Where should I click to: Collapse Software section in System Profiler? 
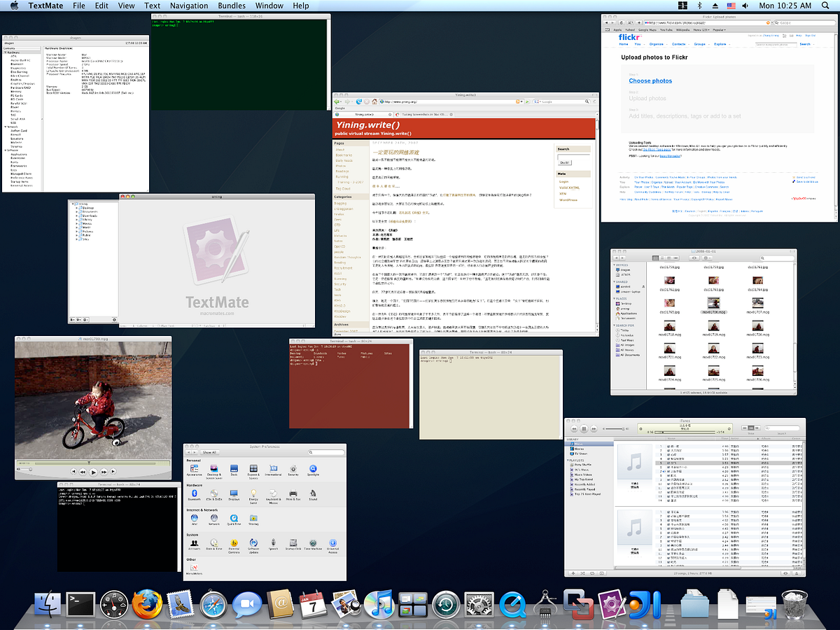pyautogui.click(x=6, y=149)
